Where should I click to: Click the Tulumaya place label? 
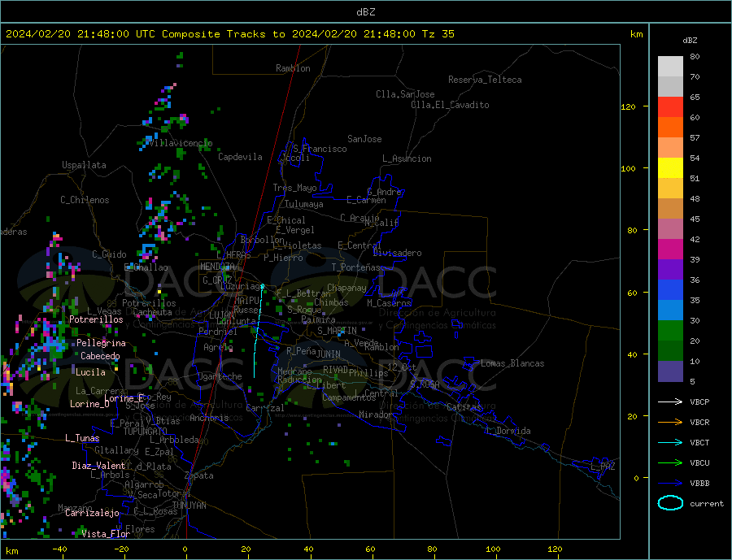point(304,204)
